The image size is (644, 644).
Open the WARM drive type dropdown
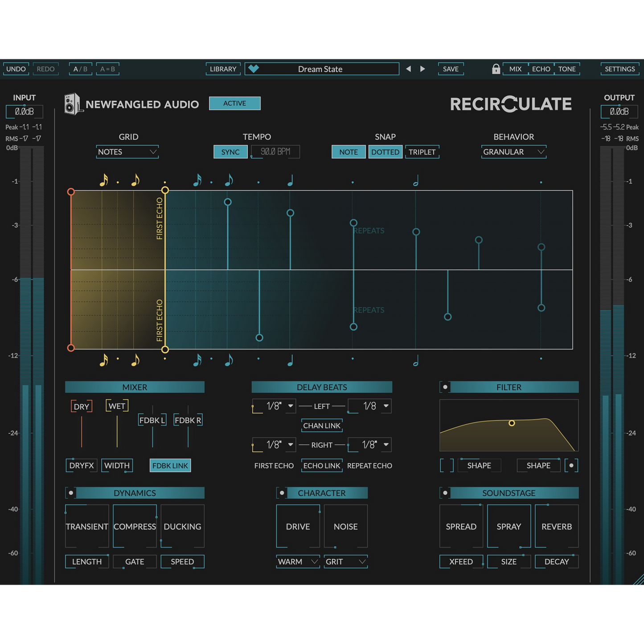click(x=297, y=562)
